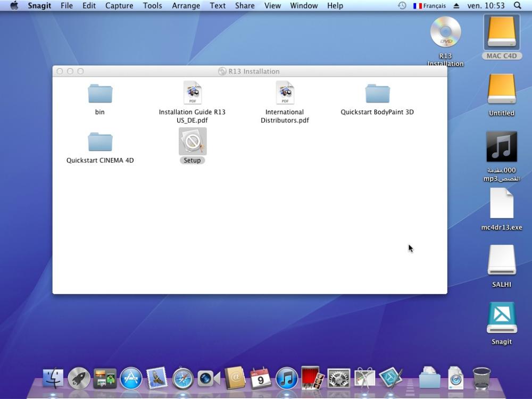This screenshot has height=399, width=532.
Task: Click the Untitled drive name label
Action: (502, 113)
